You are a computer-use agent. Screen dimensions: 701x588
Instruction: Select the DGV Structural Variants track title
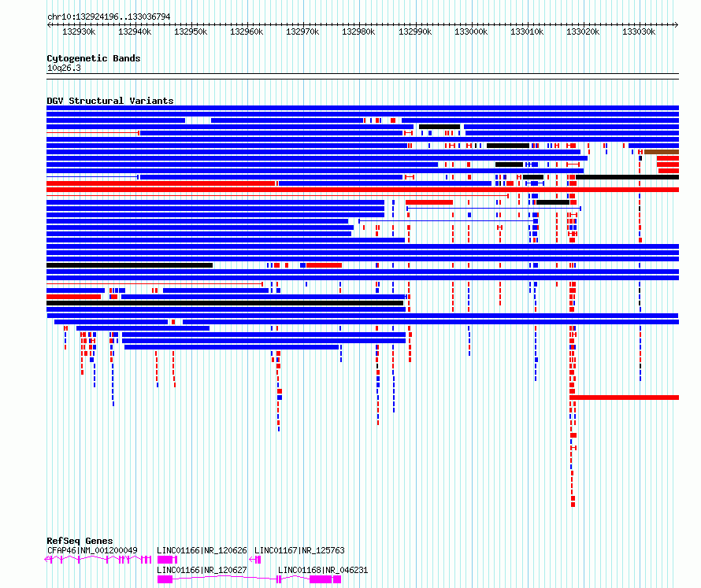(x=110, y=101)
